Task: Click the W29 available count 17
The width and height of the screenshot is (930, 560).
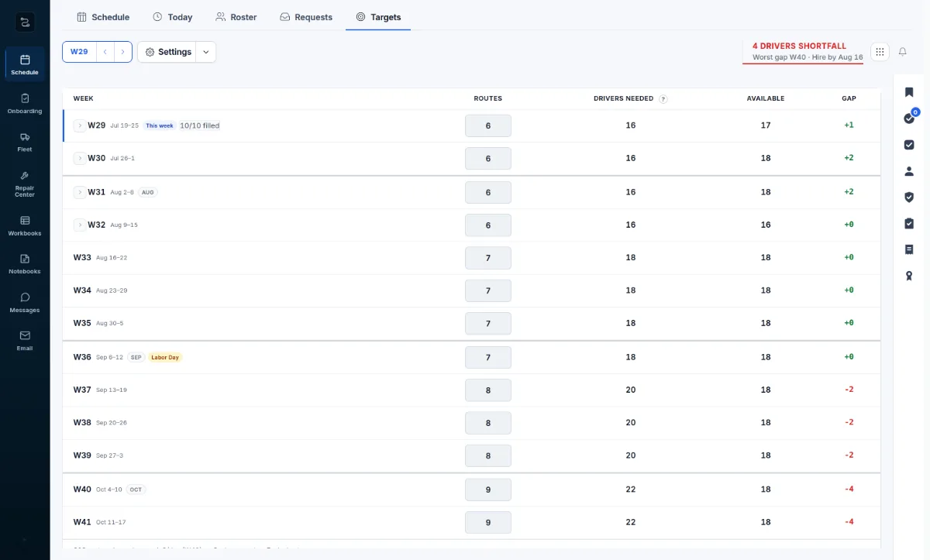Action: tap(766, 125)
